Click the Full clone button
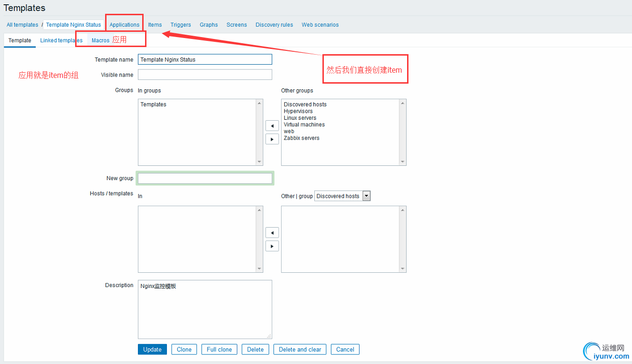The width and height of the screenshot is (632, 364). pos(219,349)
